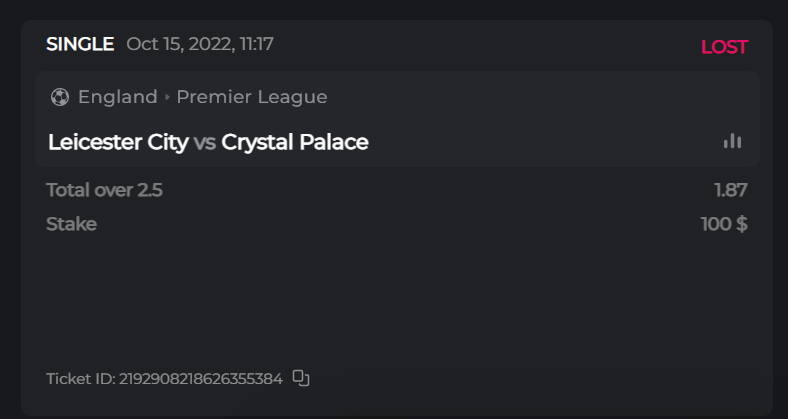The width and height of the screenshot is (788, 419).
Task: Click the dollar sign beside the stake
Action: click(x=742, y=224)
